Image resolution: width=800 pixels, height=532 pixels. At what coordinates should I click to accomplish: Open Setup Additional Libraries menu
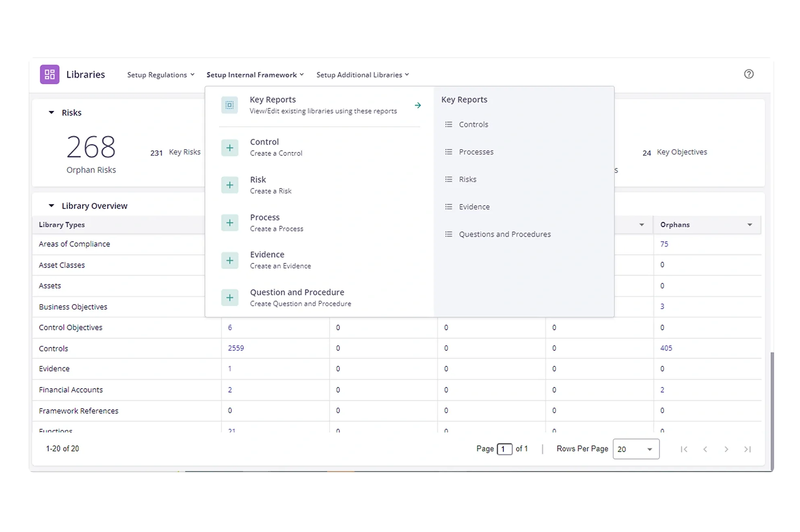tap(363, 75)
